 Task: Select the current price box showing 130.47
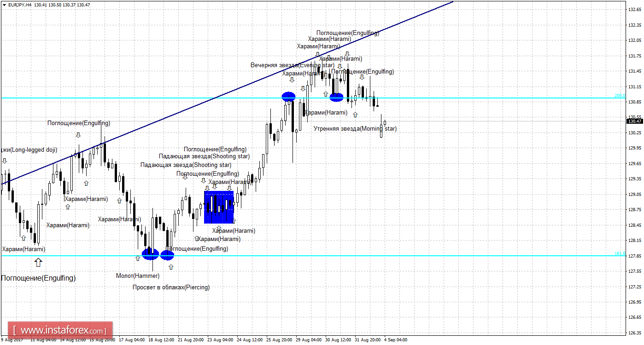coord(633,121)
